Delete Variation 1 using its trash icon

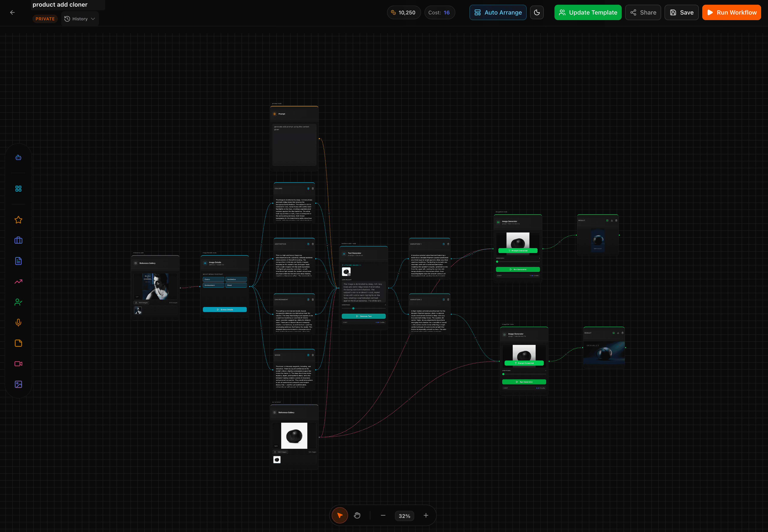pyautogui.click(x=448, y=244)
